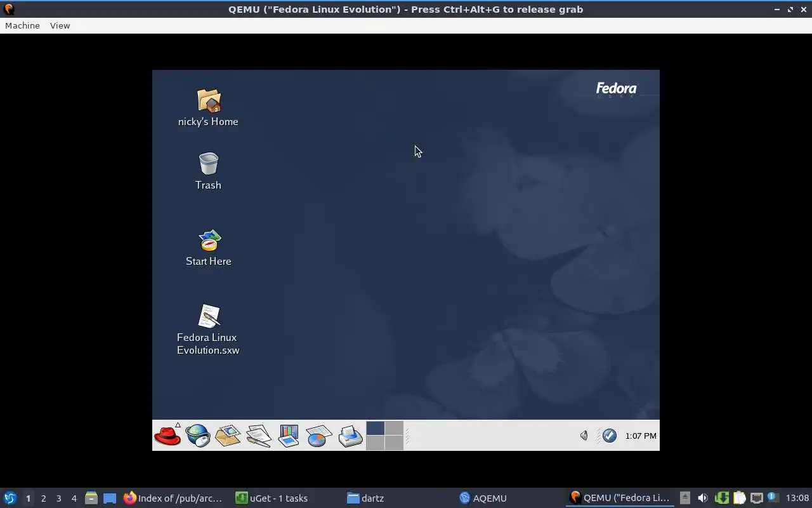Viewport: 812px width, 508px height.
Task: Select the active top-left workspace in Fedora pager
Action: (375, 428)
